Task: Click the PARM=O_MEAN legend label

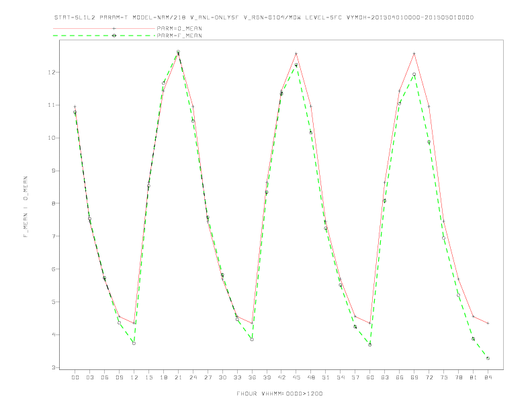Action: click(179, 28)
